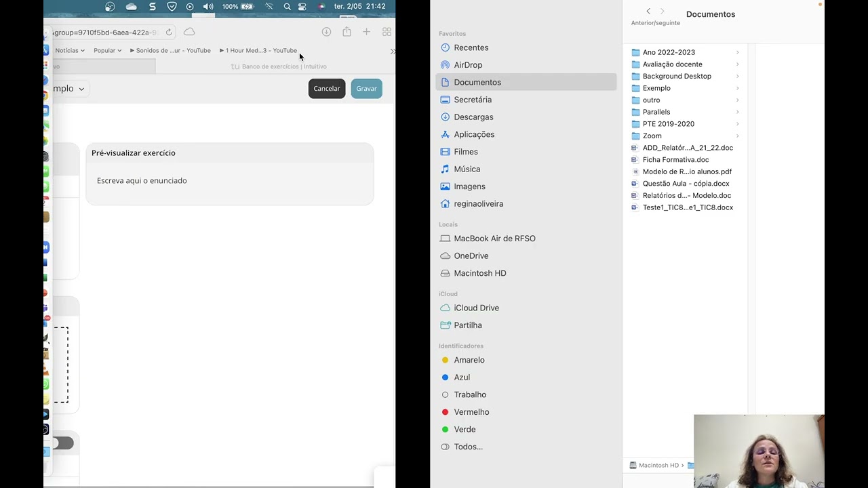Open Wi-Fi status in menu bar

tap(269, 7)
